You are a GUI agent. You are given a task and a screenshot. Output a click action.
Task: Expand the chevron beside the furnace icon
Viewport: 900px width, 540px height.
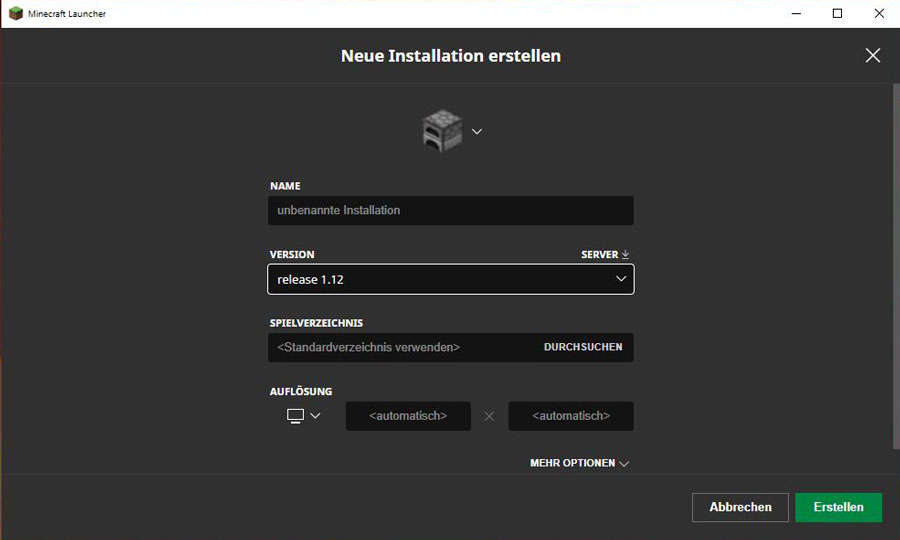click(x=477, y=131)
